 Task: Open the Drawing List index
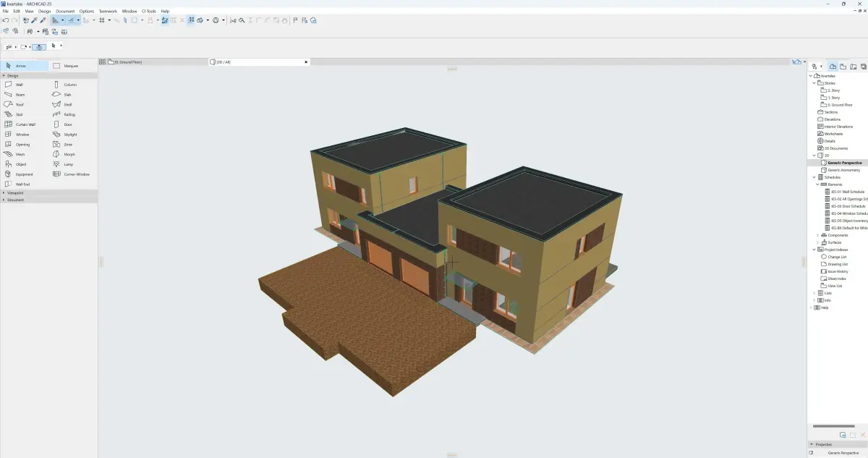pyautogui.click(x=835, y=264)
